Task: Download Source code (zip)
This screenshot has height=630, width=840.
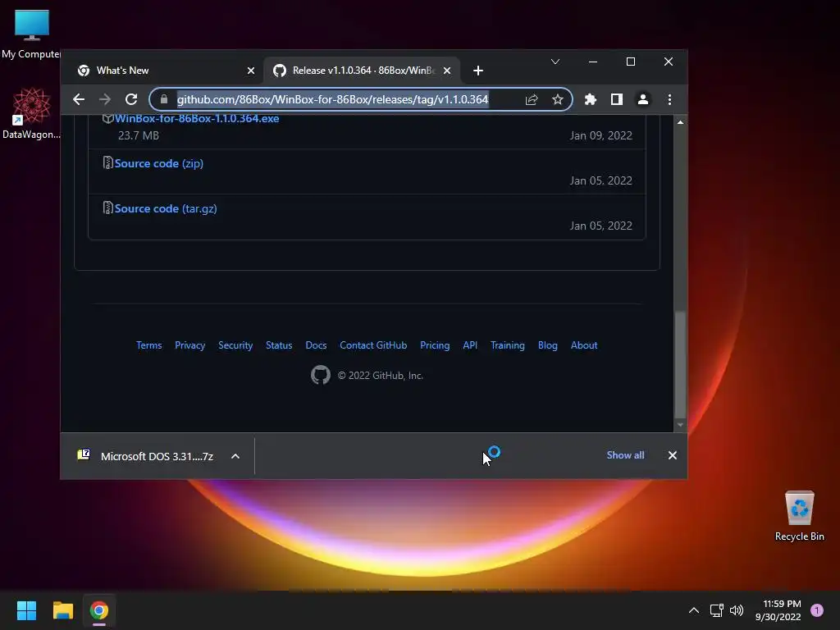Action: [x=158, y=163]
